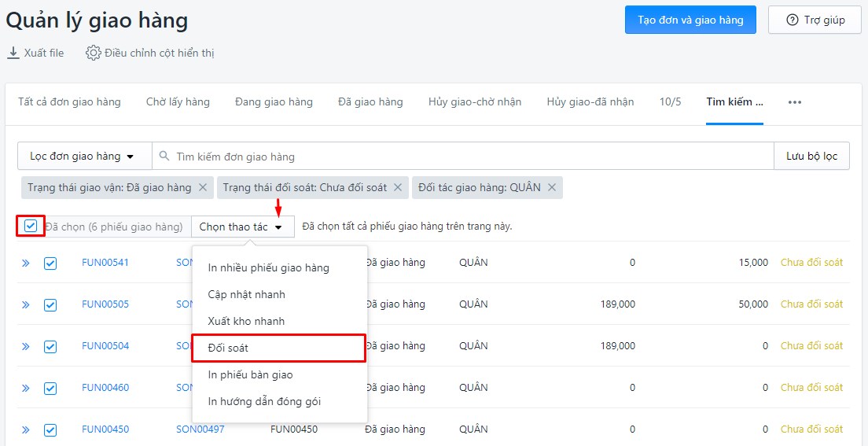This screenshot has width=868, height=446.
Task: Uncheck the checkbox for FUN00505
Action: click(x=50, y=304)
